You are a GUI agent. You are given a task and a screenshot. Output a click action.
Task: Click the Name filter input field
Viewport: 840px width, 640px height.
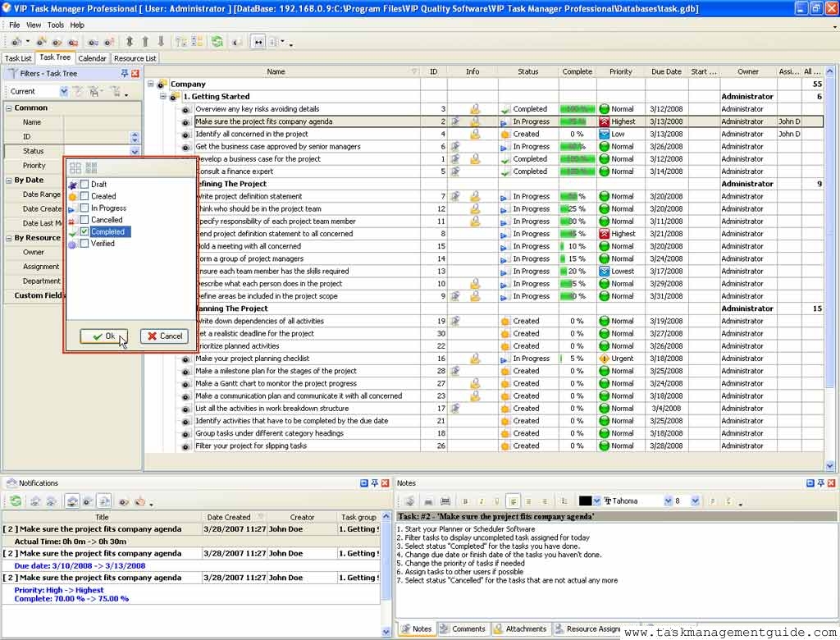[103, 122]
